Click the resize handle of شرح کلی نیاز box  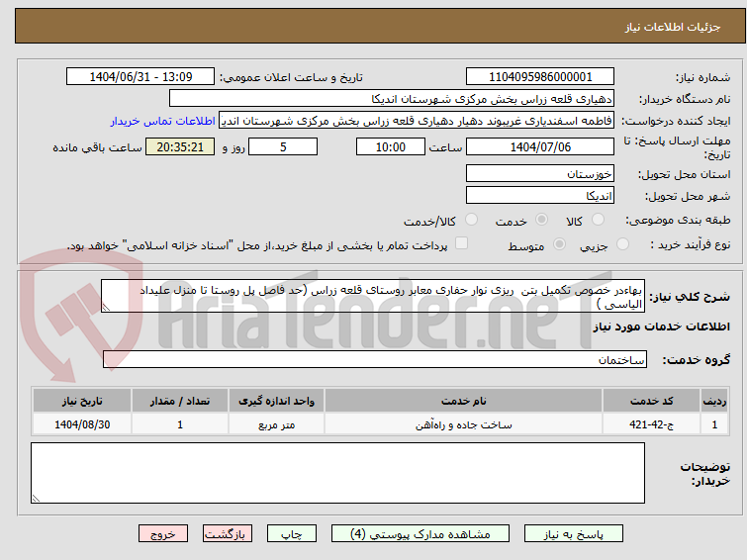[106, 308]
